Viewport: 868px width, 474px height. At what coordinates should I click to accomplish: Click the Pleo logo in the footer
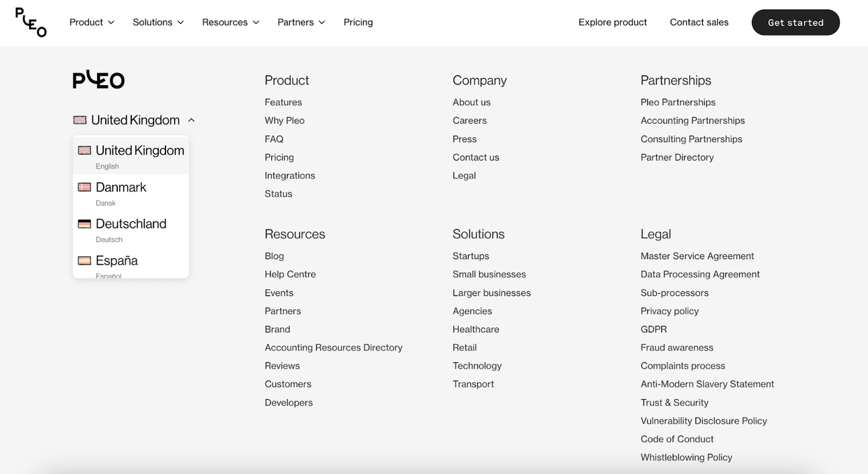[98, 80]
